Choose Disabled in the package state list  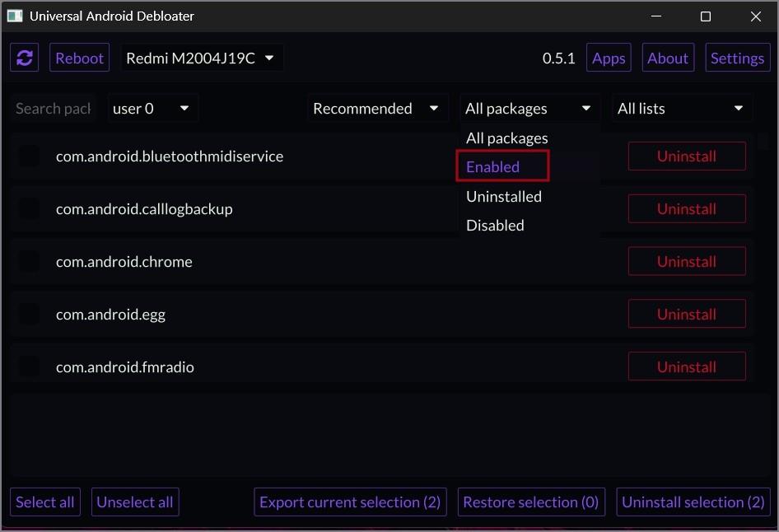(x=529, y=225)
